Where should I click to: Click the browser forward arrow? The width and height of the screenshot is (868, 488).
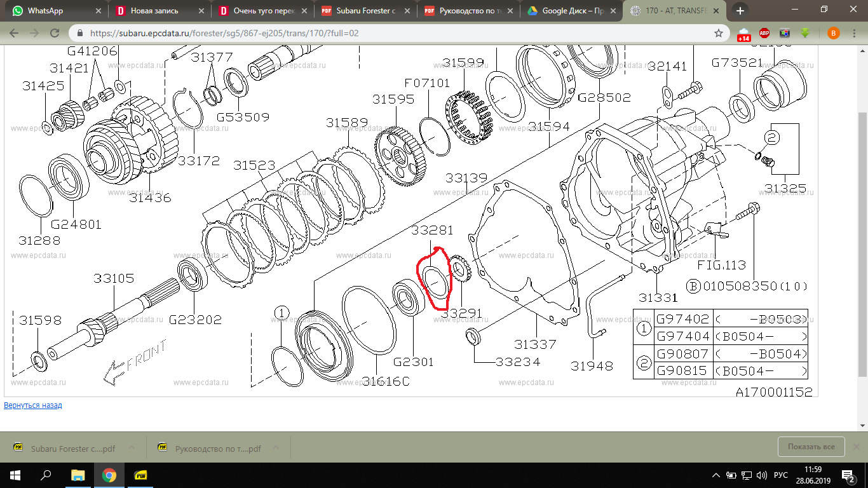point(34,33)
